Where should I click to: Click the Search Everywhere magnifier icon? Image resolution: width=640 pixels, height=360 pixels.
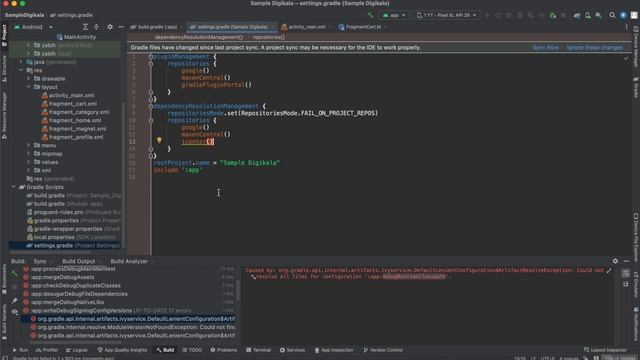click(612, 15)
